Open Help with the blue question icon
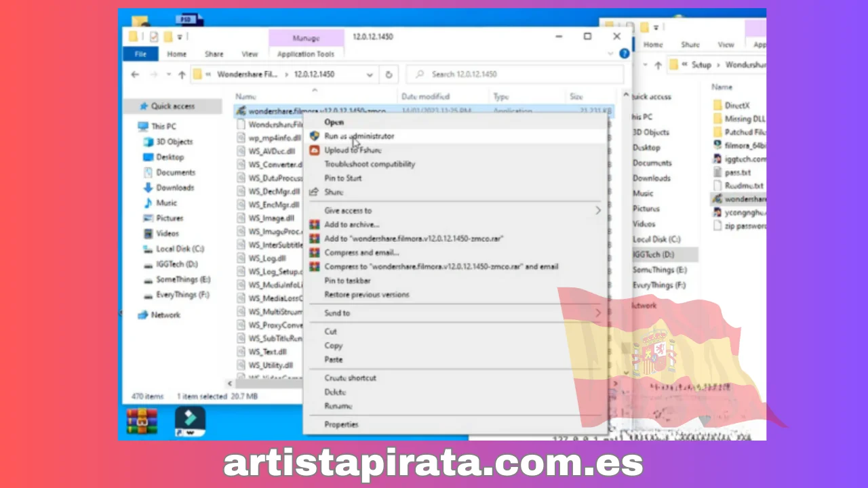Viewport: 868px width, 488px height. pos(624,54)
